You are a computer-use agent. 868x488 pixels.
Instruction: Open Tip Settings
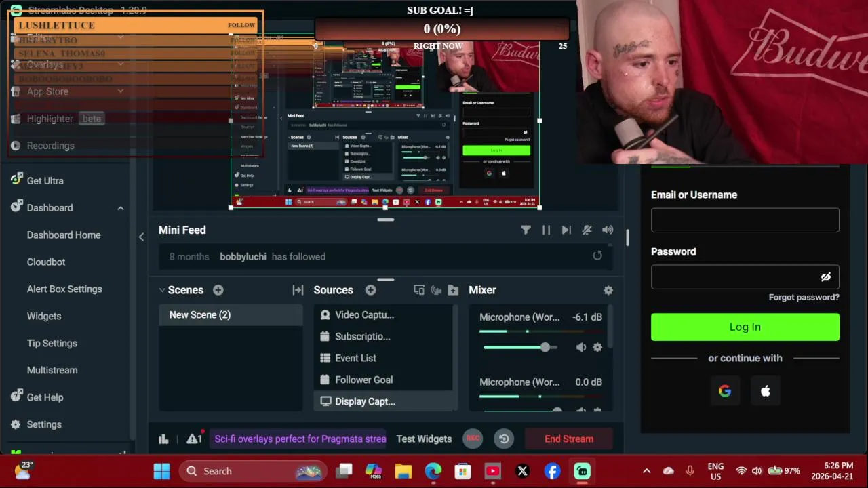coord(52,343)
